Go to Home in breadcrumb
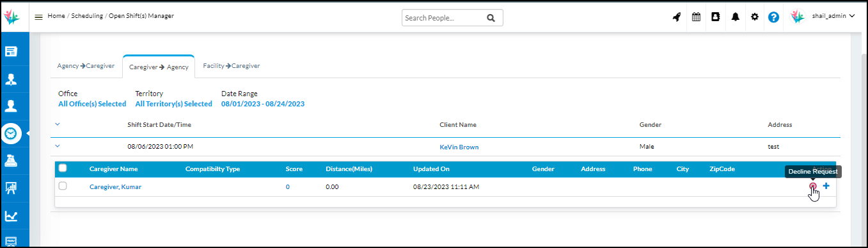Image resolution: width=868 pixels, height=248 pixels. coord(56,15)
